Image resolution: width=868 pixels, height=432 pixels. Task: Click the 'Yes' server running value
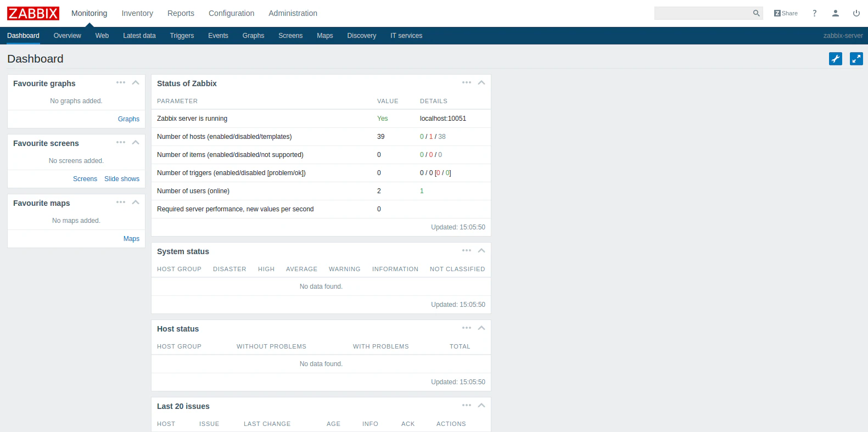[382, 119]
